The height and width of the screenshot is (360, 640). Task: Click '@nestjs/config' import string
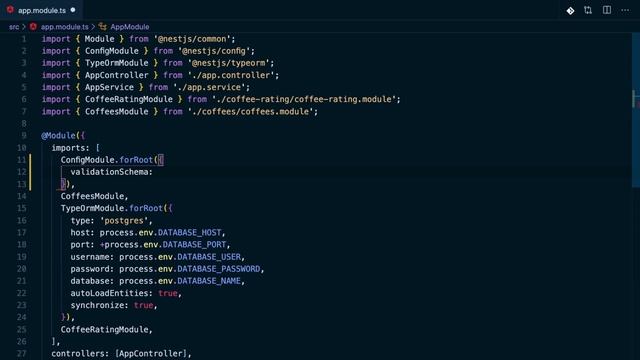pyautogui.click(x=214, y=51)
